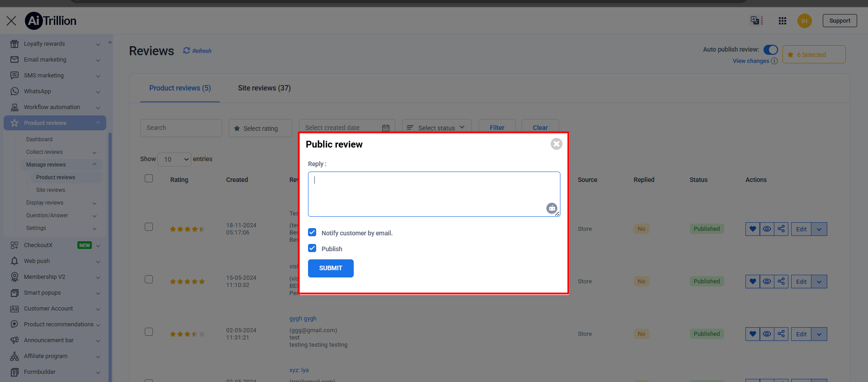The height and width of the screenshot is (382, 868).
Task: Click the CheckoutX sidebar icon
Action: pyautogui.click(x=14, y=245)
